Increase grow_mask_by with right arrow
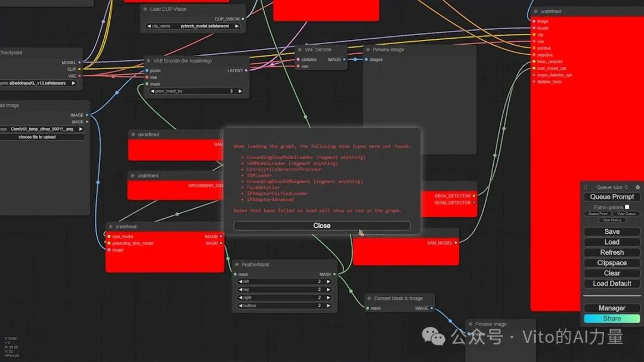This screenshot has height=362, width=644. point(240,91)
